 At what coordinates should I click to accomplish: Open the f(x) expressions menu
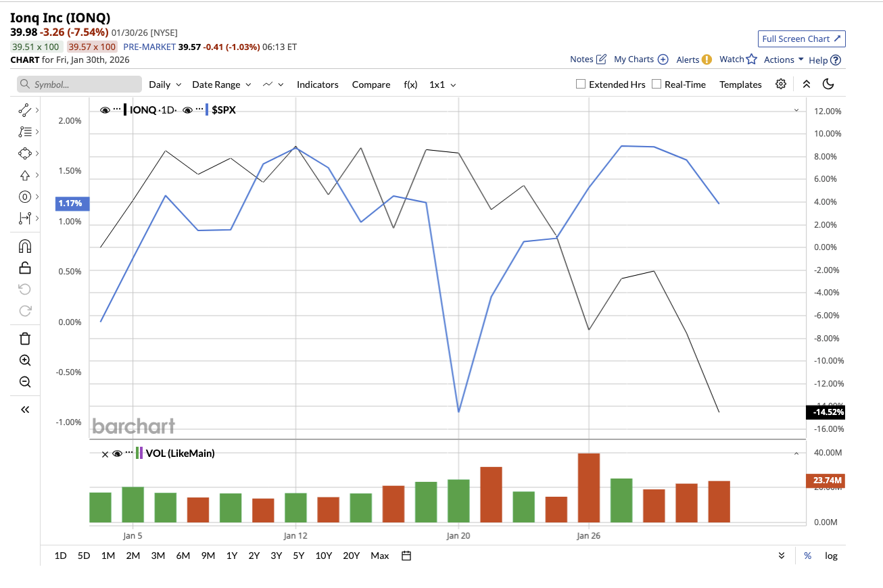tap(410, 84)
